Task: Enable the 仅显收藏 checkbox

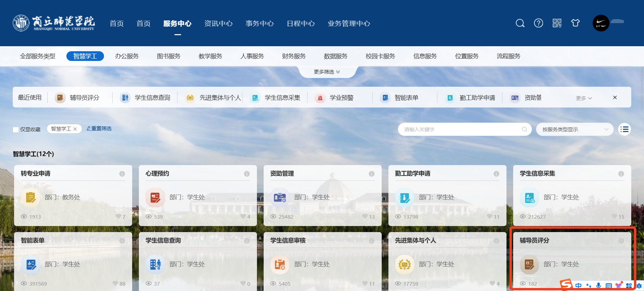Action: click(x=16, y=130)
